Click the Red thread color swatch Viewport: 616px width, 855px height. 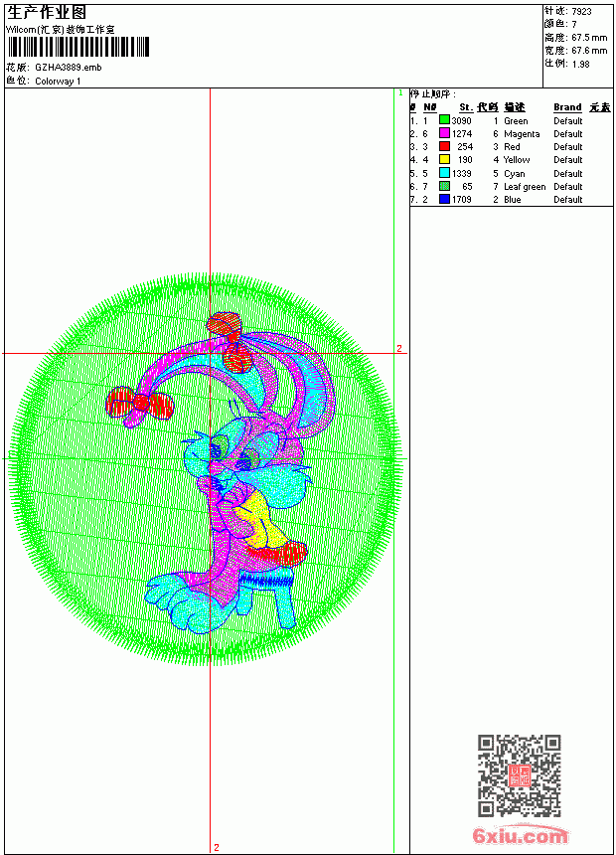point(444,146)
